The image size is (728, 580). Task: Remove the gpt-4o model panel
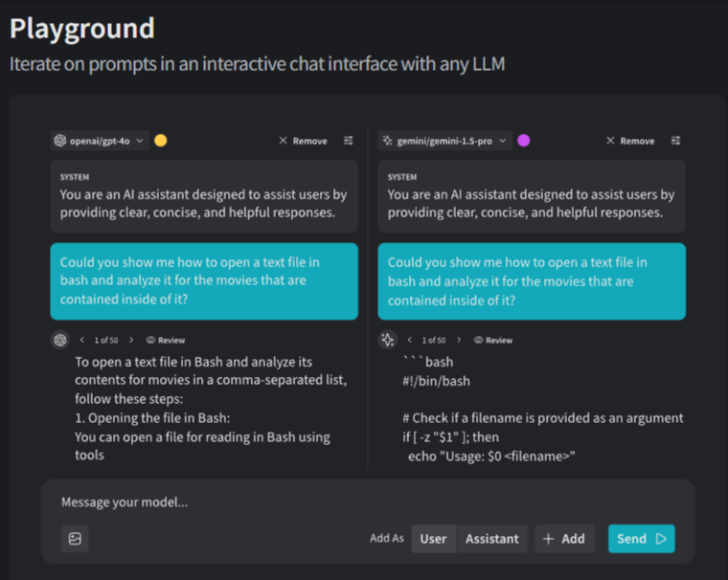(x=303, y=141)
